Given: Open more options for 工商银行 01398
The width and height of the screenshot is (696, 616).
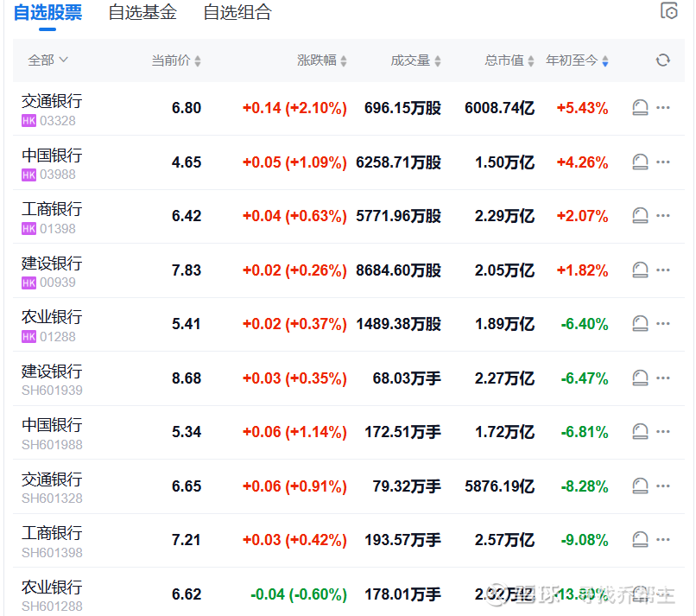Looking at the screenshot, I should click(x=662, y=215).
